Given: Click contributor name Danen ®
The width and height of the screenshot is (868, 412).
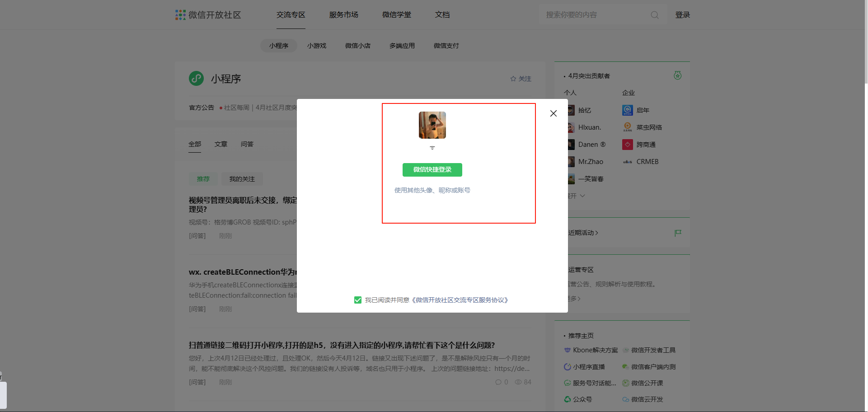Looking at the screenshot, I should (592, 145).
